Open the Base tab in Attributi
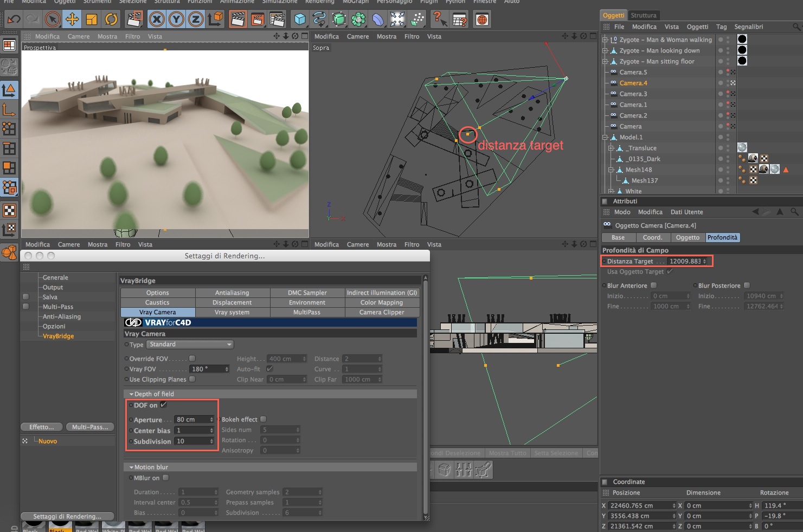 point(618,237)
